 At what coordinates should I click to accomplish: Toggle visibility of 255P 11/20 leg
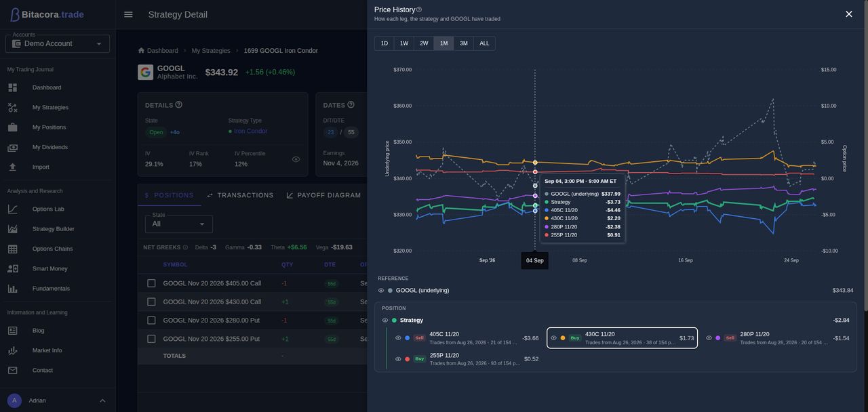398,359
